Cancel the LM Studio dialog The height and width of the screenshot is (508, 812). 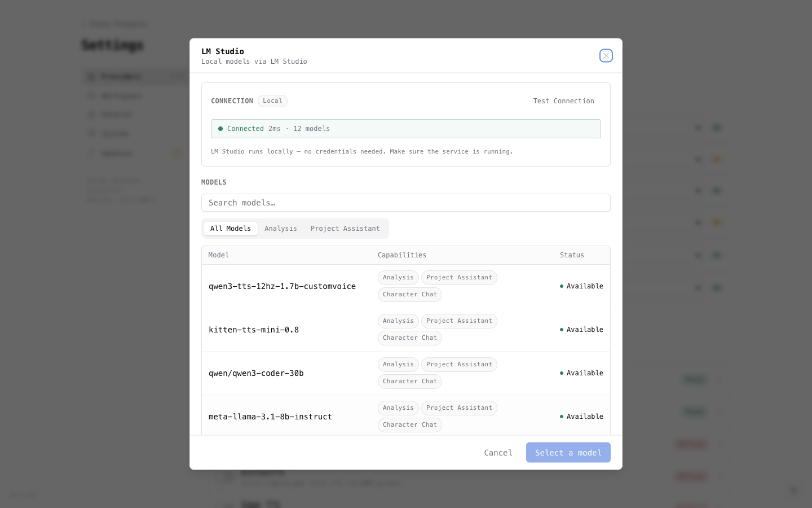(x=498, y=452)
